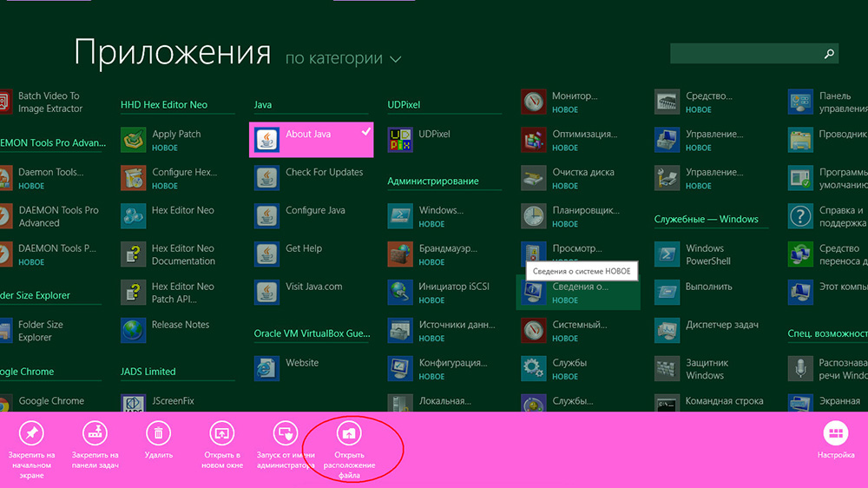Open Справка и поддержка question icon
The width and height of the screenshot is (868, 488).
click(800, 216)
